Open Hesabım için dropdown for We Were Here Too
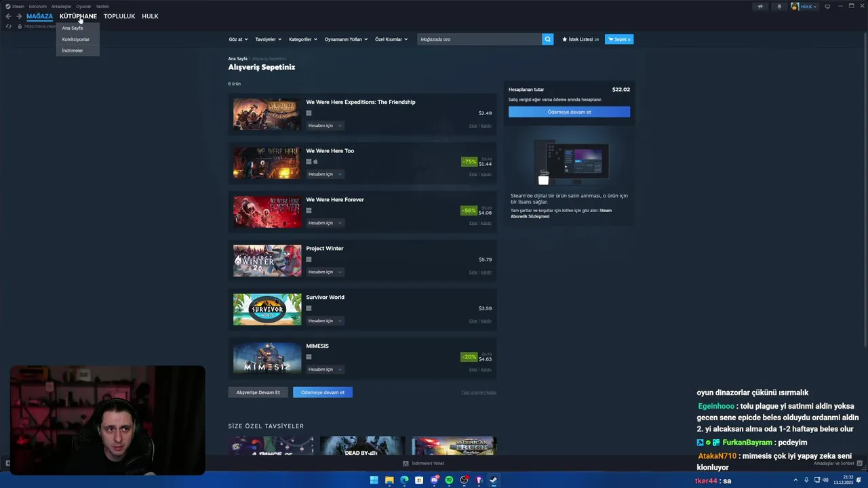868x488 pixels. click(325, 174)
